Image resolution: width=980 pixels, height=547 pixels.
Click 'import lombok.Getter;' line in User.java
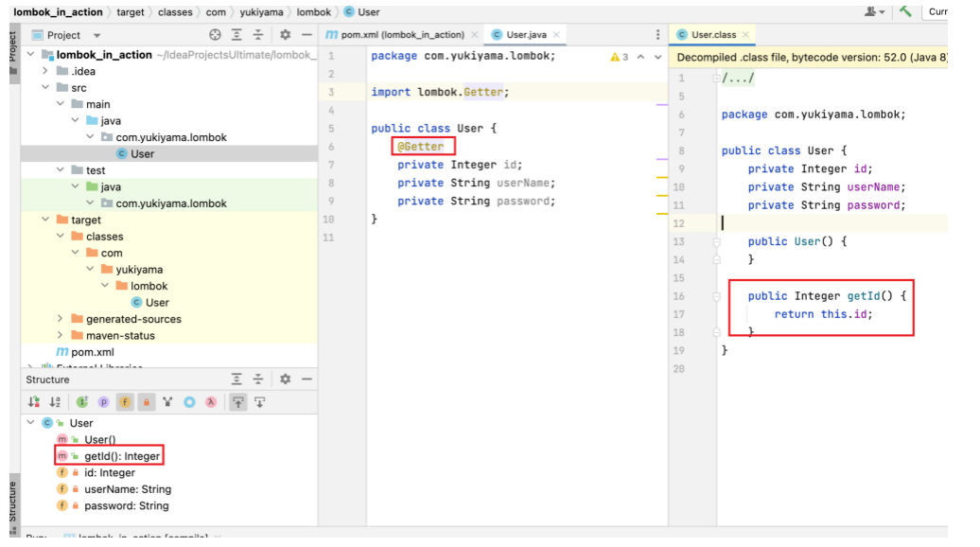pyautogui.click(x=440, y=92)
